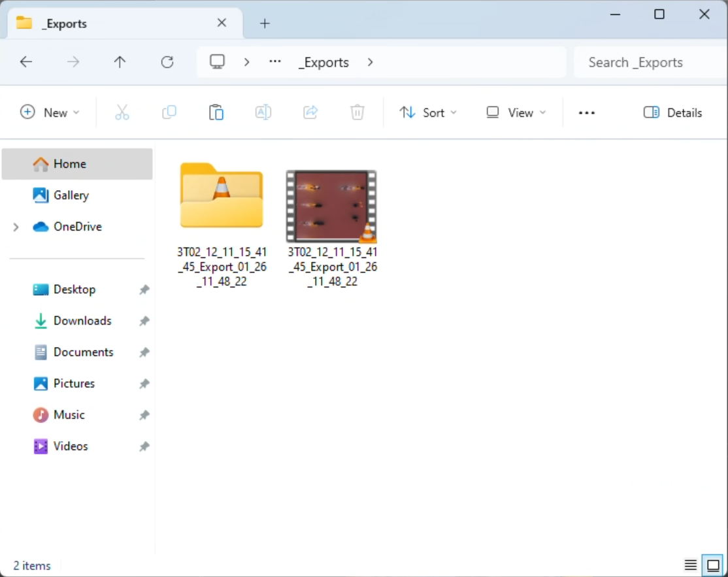This screenshot has width=728, height=577.
Task: Focus the Search _Exports field
Action: pyautogui.click(x=650, y=62)
